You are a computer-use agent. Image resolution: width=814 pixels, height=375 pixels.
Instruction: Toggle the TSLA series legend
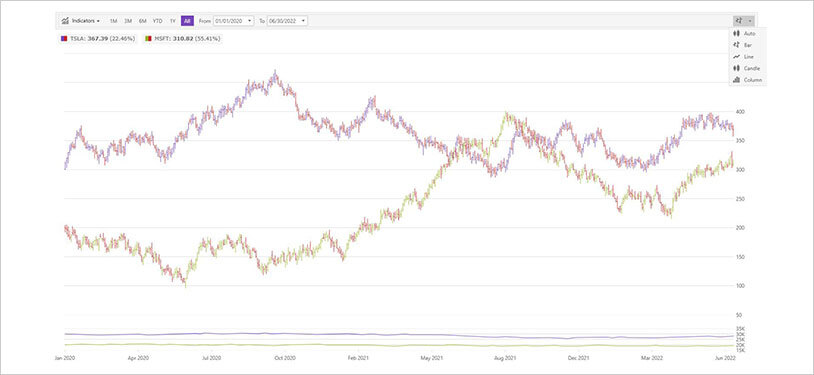[99, 38]
